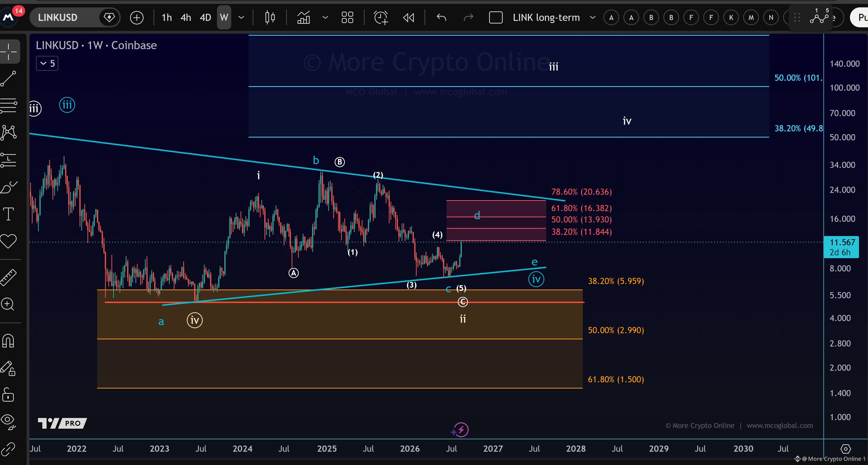The width and height of the screenshot is (868, 465).
Task: Open the candlestick chart type selector
Action: pos(270,18)
